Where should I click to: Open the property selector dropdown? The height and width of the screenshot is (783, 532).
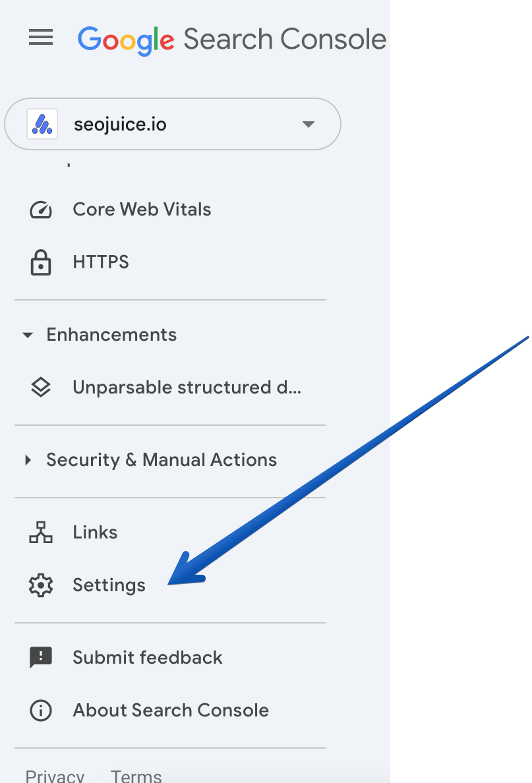pyautogui.click(x=307, y=123)
